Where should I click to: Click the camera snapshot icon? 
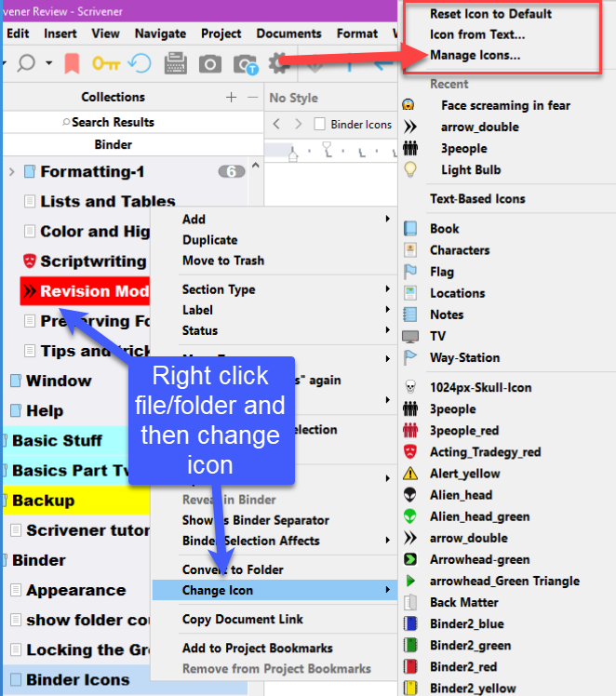coord(210,64)
